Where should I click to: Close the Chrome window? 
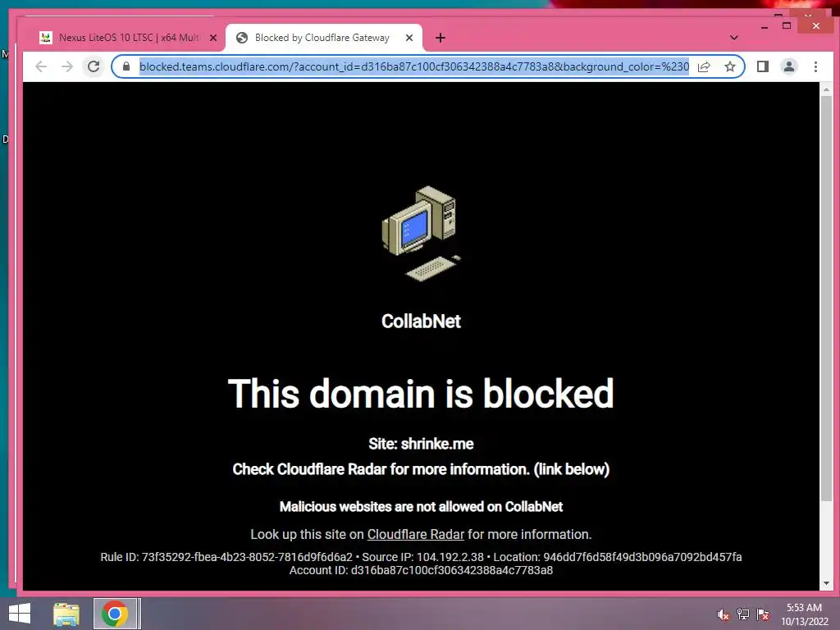815,25
